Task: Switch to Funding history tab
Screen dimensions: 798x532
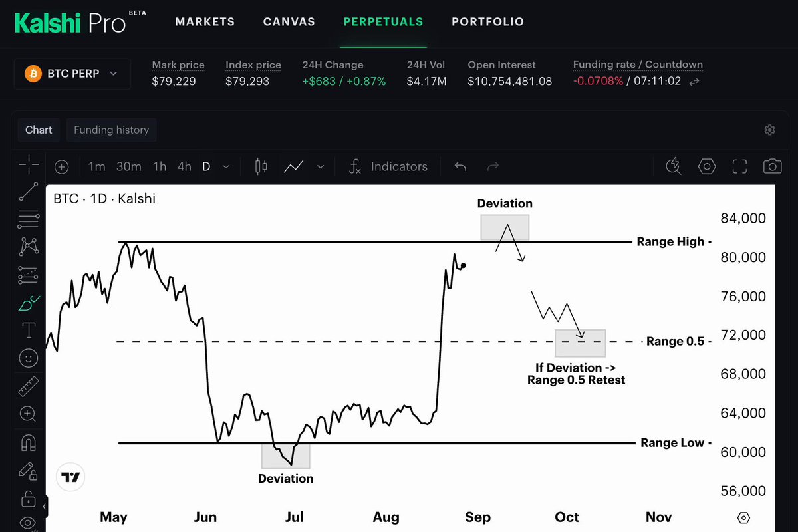Action: [x=112, y=130]
